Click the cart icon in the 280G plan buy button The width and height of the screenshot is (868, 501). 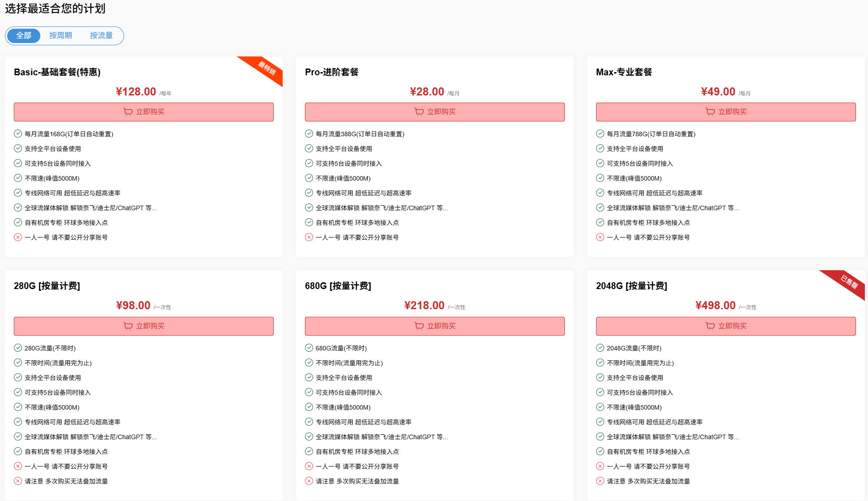click(x=128, y=326)
